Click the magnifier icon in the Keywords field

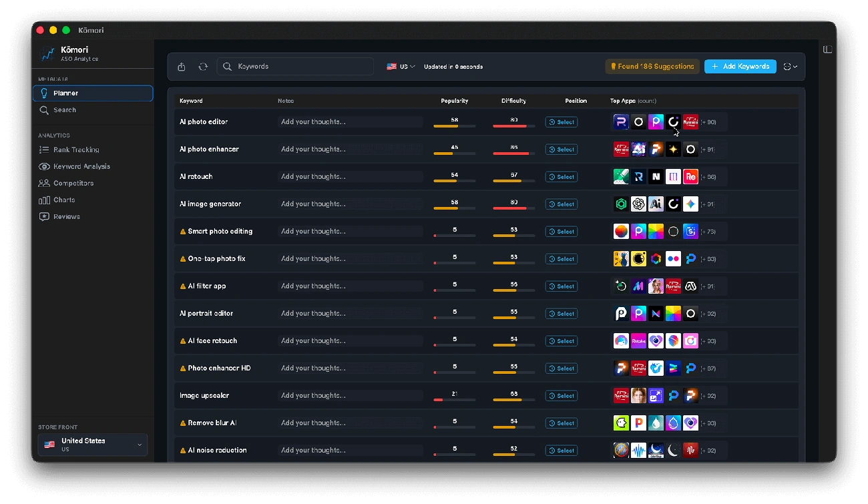point(227,66)
